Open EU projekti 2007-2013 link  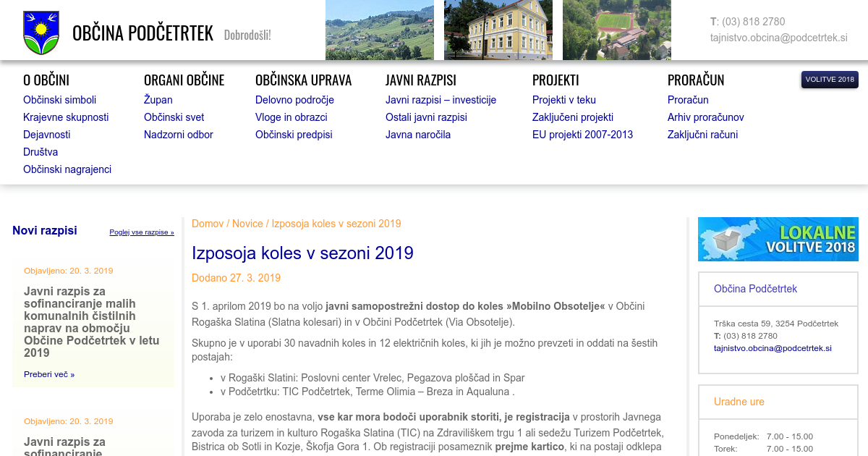(582, 135)
